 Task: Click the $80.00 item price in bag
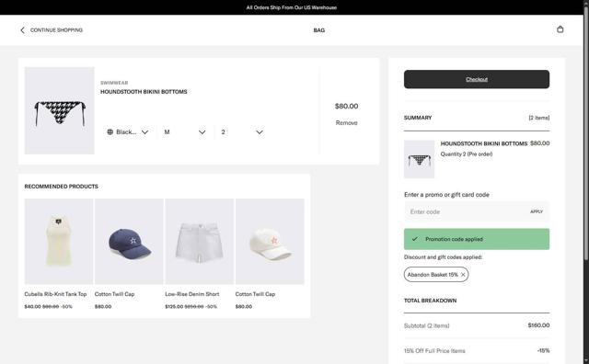click(x=346, y=107)
